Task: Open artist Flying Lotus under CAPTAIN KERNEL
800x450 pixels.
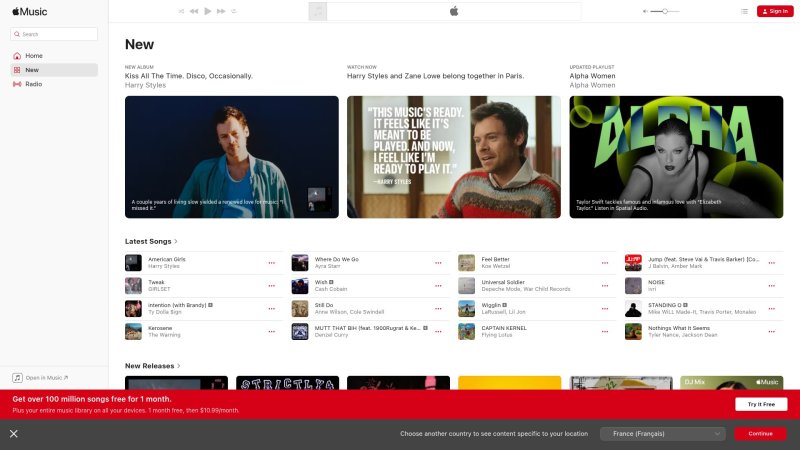Action: [496, 335]
